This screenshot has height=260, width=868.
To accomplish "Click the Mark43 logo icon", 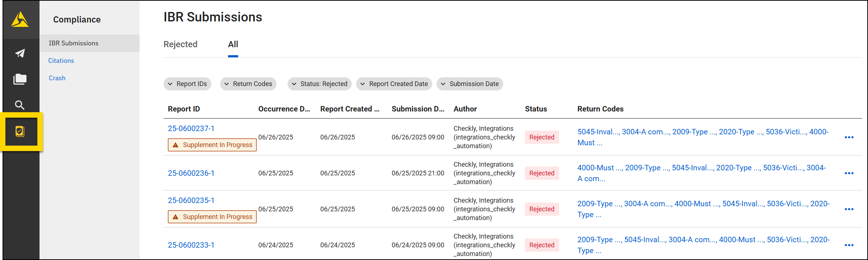I will pos(20,20).
